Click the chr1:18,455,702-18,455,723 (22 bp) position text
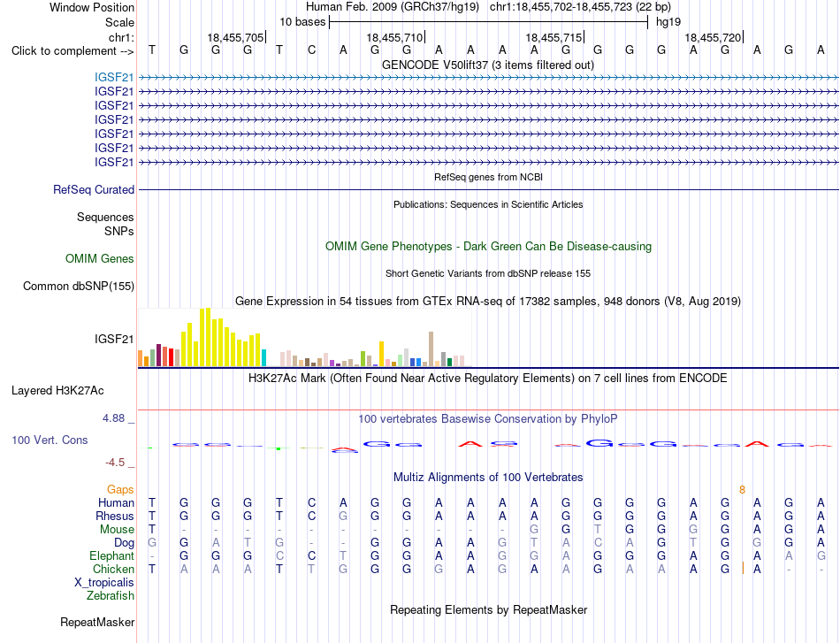Screen dimensions: 840x643 580,7
